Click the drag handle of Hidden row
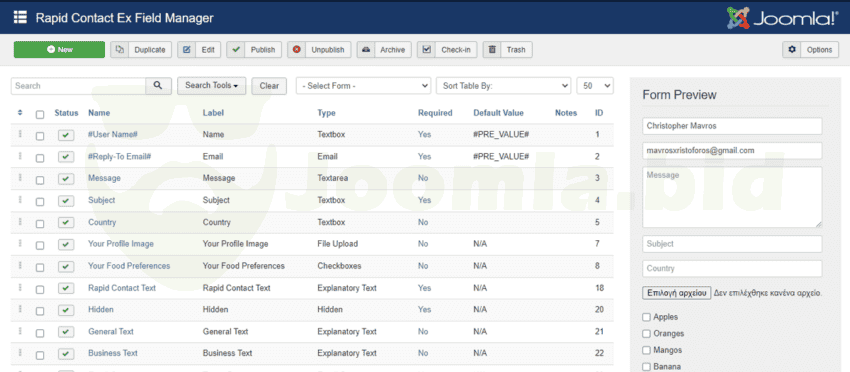850x372 pixels. (x=20, y=309)
